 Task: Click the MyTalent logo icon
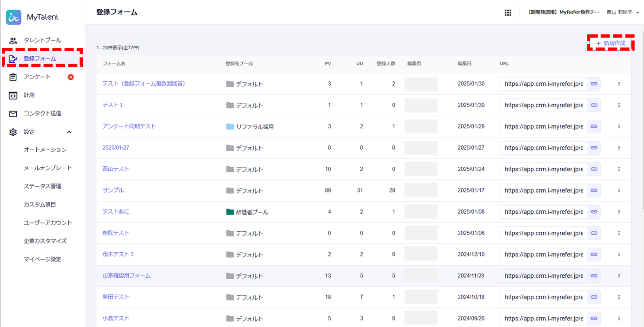click(14, 17)
